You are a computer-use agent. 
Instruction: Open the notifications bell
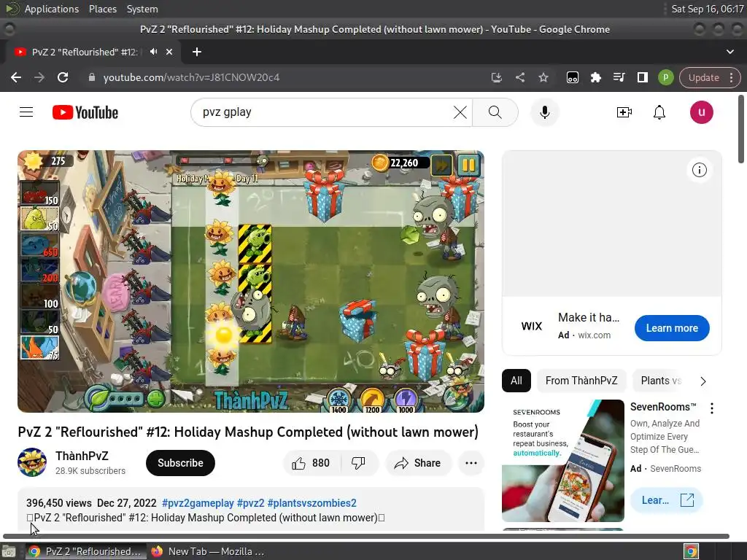[x=659, y=112]
